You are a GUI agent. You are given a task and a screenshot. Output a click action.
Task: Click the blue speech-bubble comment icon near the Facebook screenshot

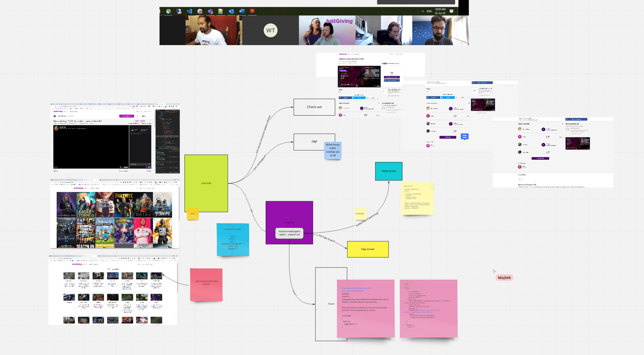(x=465, y=137)
